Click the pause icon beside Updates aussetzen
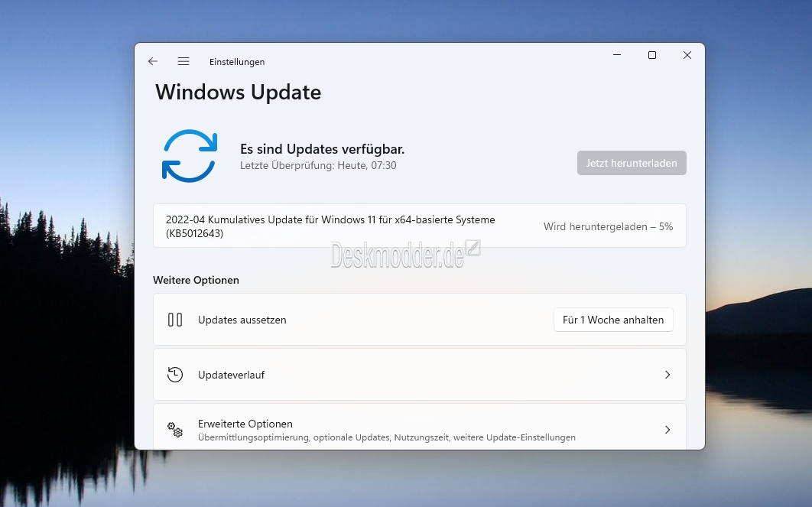 coord(175,320)
